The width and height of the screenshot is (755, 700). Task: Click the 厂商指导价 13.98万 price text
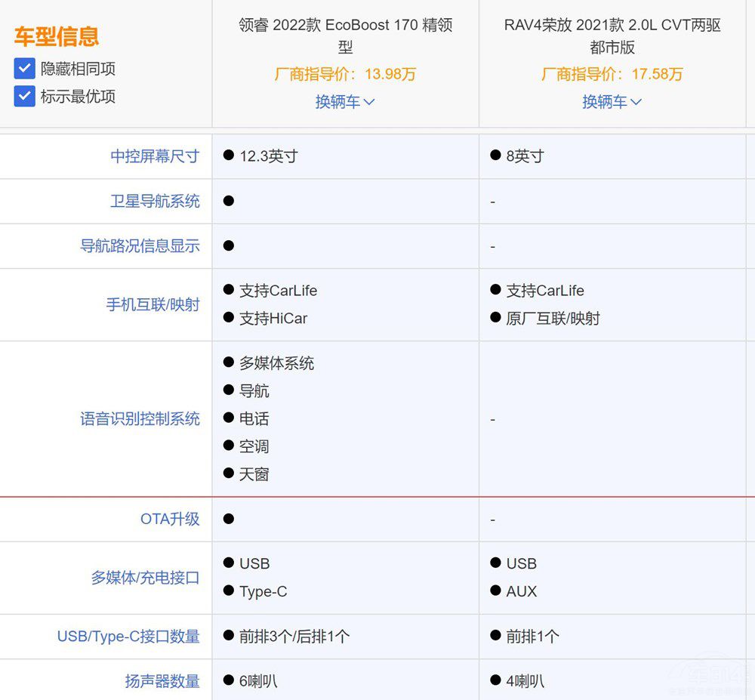[345, 75]
